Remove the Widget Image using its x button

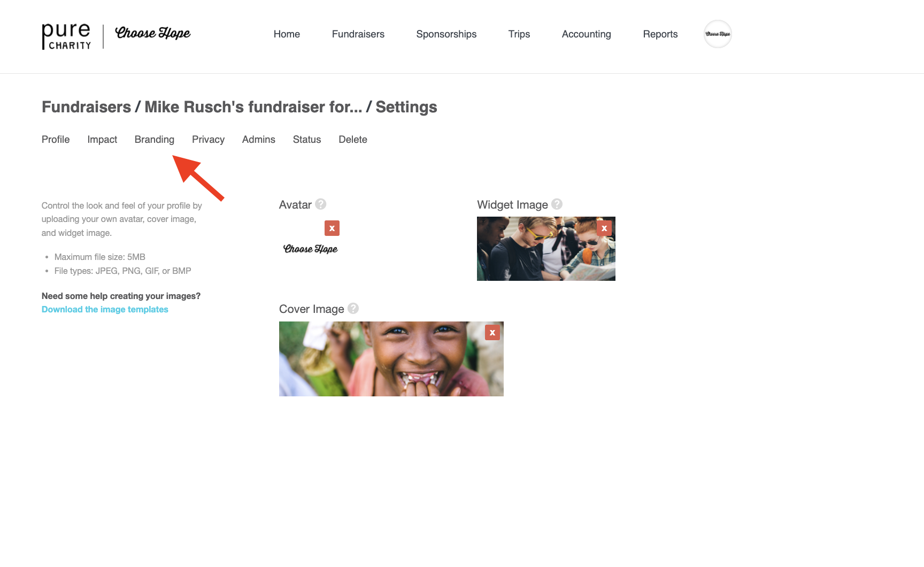(604, 228)
